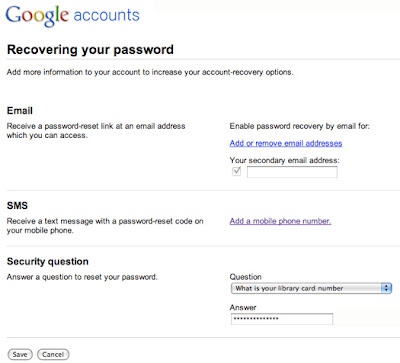Click the 'Add more information to your account' description
The width and height of the screenshot is (400, 363).
point(150,72)
